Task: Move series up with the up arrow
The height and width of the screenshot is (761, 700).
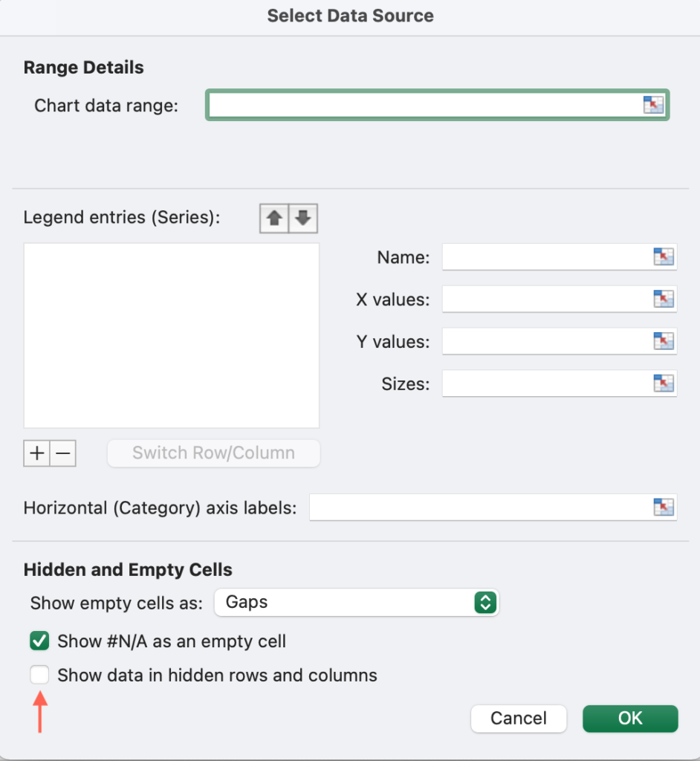Action: coord(274,218)
